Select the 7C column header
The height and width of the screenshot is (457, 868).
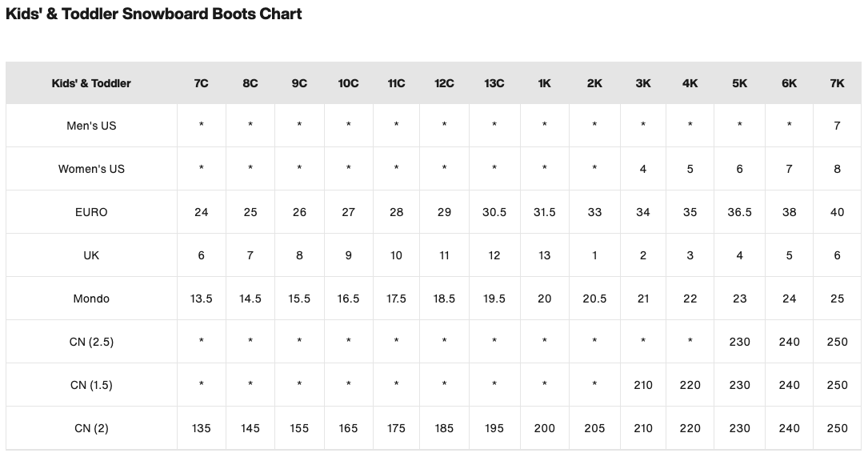point(201,83)
